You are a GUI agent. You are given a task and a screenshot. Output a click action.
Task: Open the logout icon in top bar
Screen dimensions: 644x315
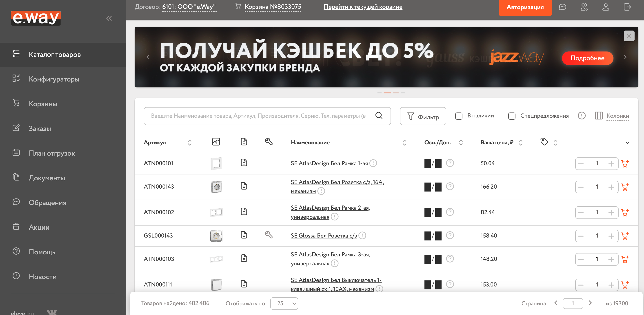(x=627, y=7)
